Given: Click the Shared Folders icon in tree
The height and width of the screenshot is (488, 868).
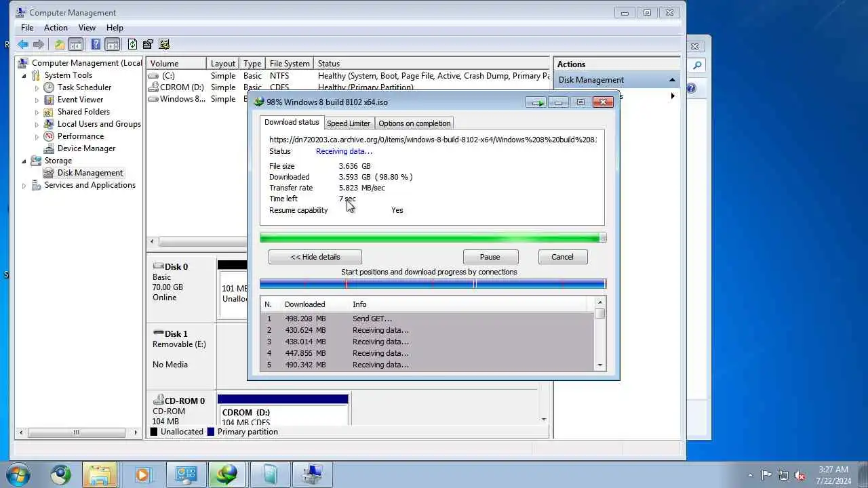Looking at the screenshot, I should click(49, 112).
